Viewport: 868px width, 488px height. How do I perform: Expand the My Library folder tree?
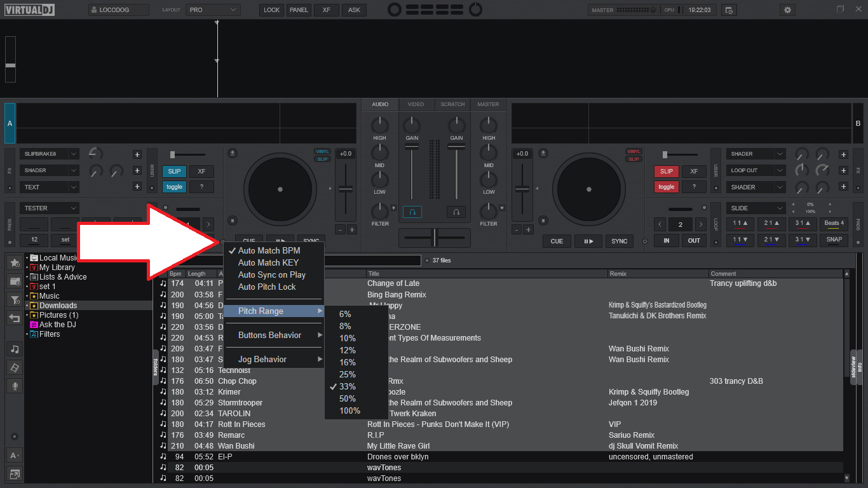pyautogui.click(x=27, y=268)
